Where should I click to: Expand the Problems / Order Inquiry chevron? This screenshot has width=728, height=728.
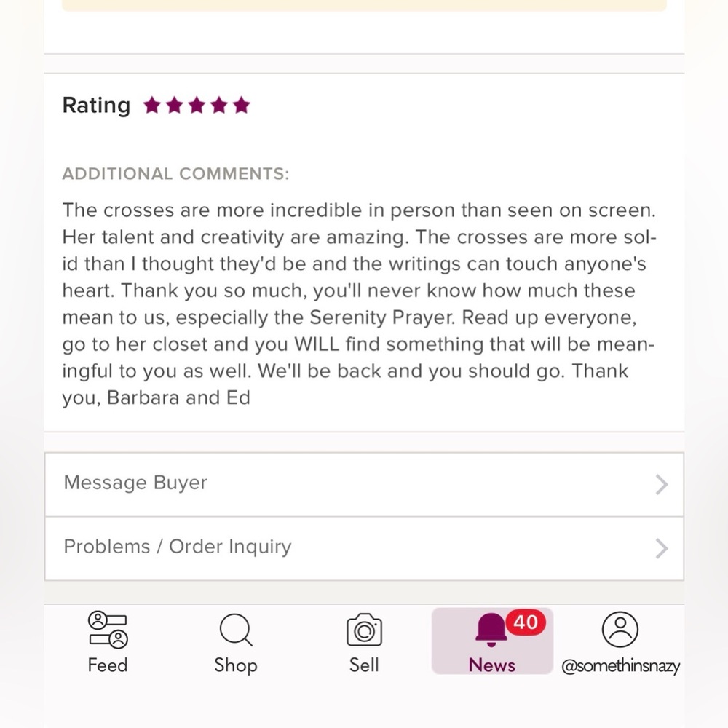coord(662,548)
